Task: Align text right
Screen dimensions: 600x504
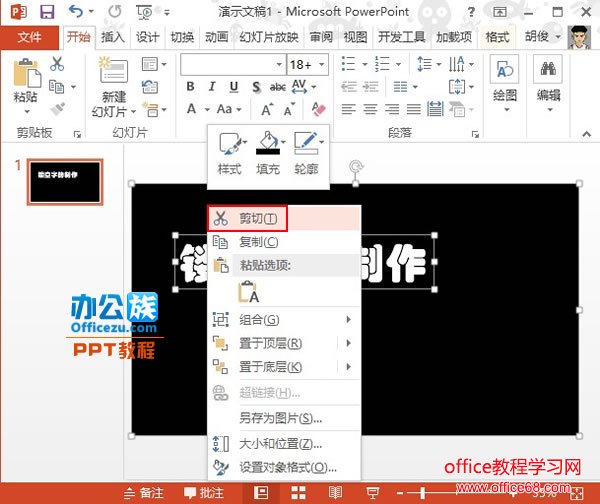Action: coord(392,110)
